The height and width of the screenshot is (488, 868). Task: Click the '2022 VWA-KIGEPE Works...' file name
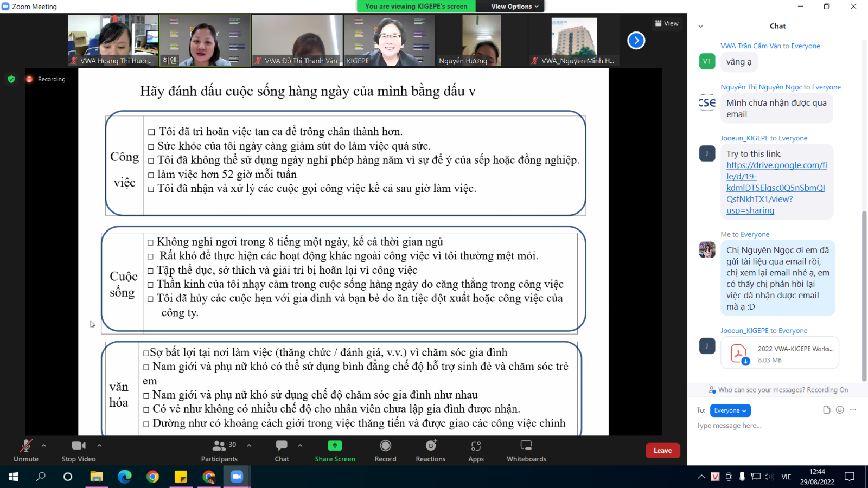point(795,349)
